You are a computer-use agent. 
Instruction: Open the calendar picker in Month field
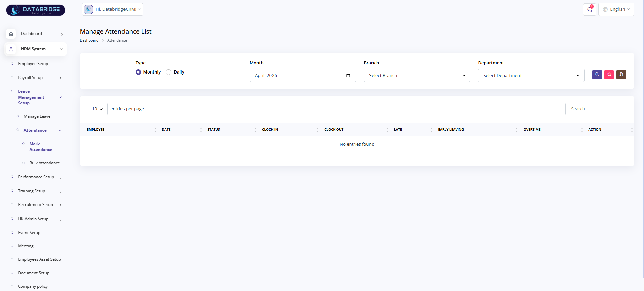348,75
